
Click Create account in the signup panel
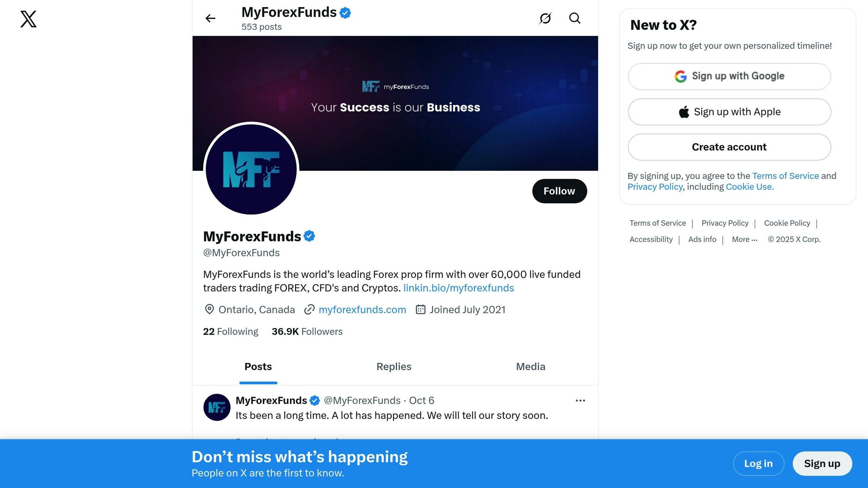pos(729,147)
